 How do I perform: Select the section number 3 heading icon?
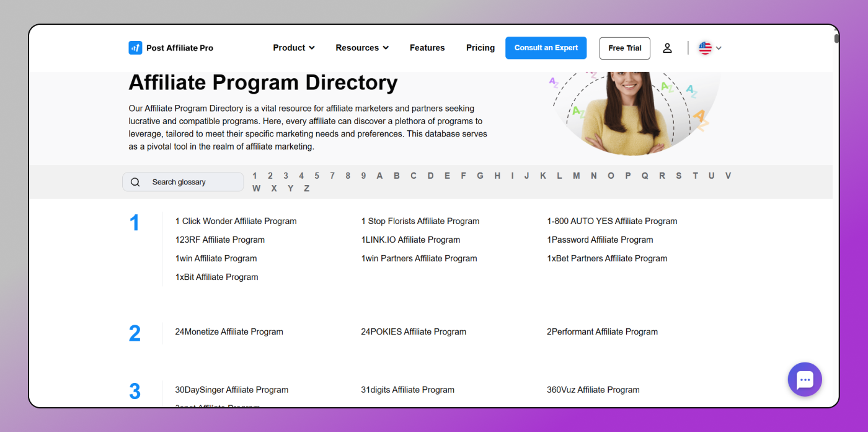pos(135,391)
